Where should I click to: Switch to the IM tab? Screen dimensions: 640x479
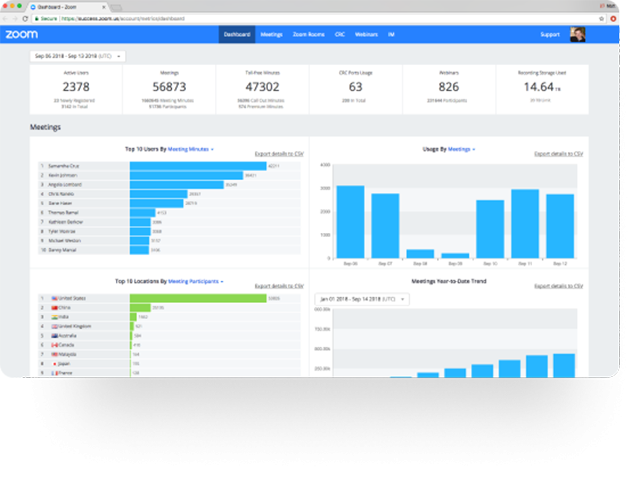coord(391,34)
